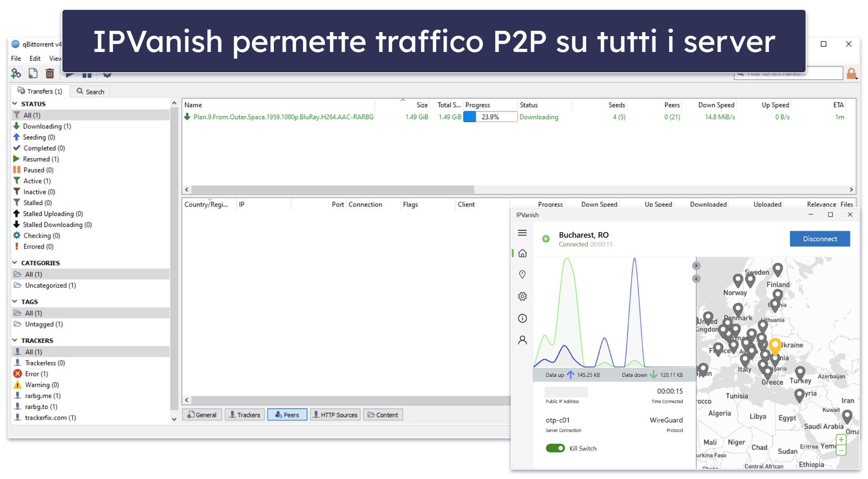
Task: Click the filter torrent names field
Action: coord(788,74)
